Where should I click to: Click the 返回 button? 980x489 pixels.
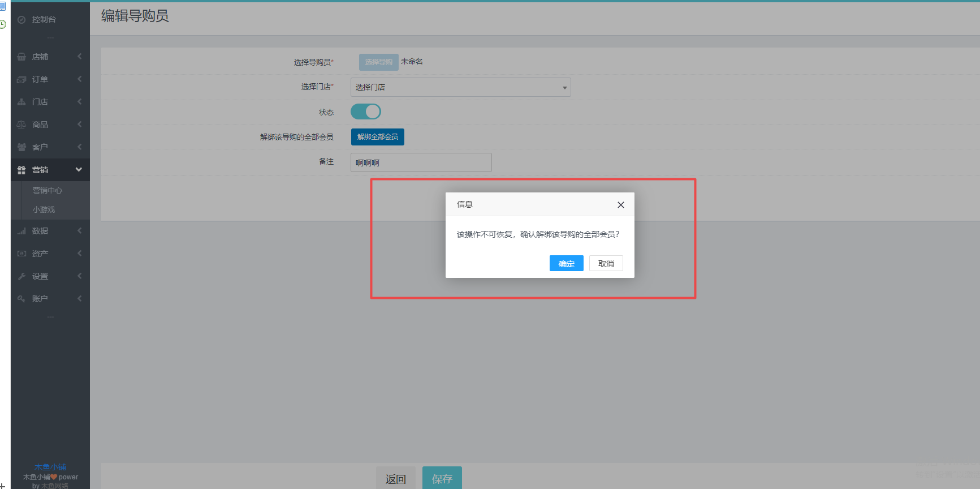pos(396,479)
